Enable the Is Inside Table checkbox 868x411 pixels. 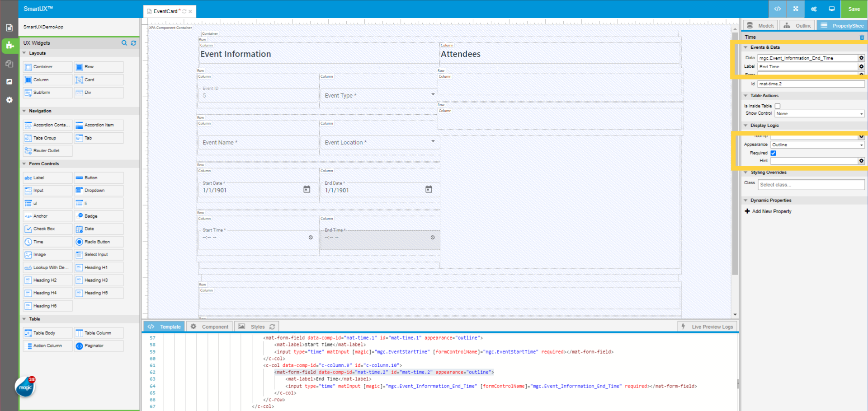[x=778, y=106]
